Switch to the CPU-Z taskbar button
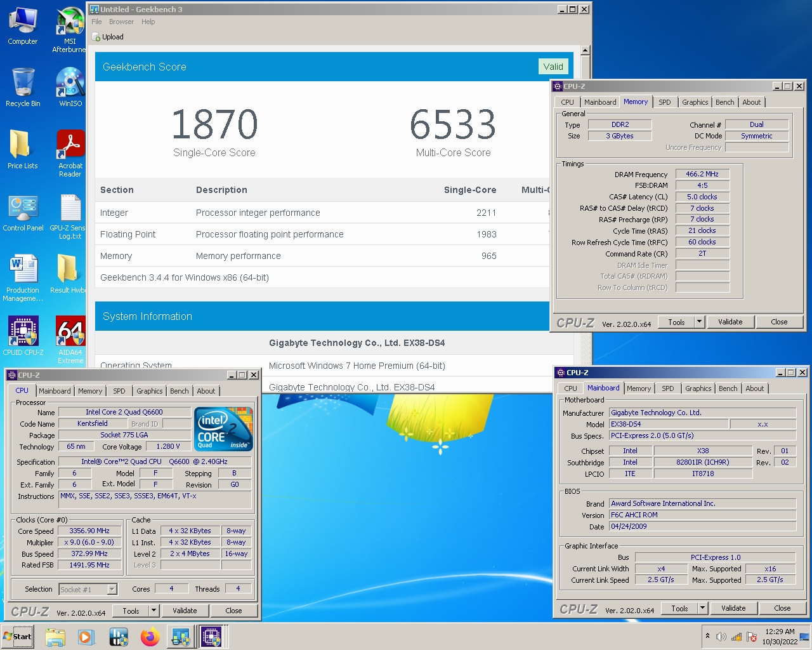This screenshot has width=812, height=650. tap(213, 637)
